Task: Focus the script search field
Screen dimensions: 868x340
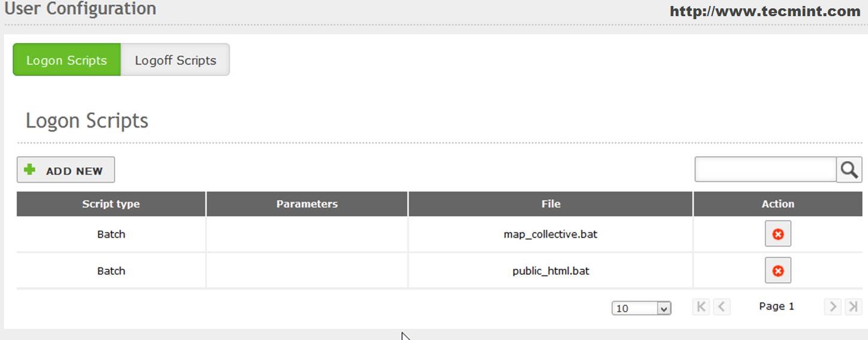Action: pyautogui.click(x=765, y=170)
